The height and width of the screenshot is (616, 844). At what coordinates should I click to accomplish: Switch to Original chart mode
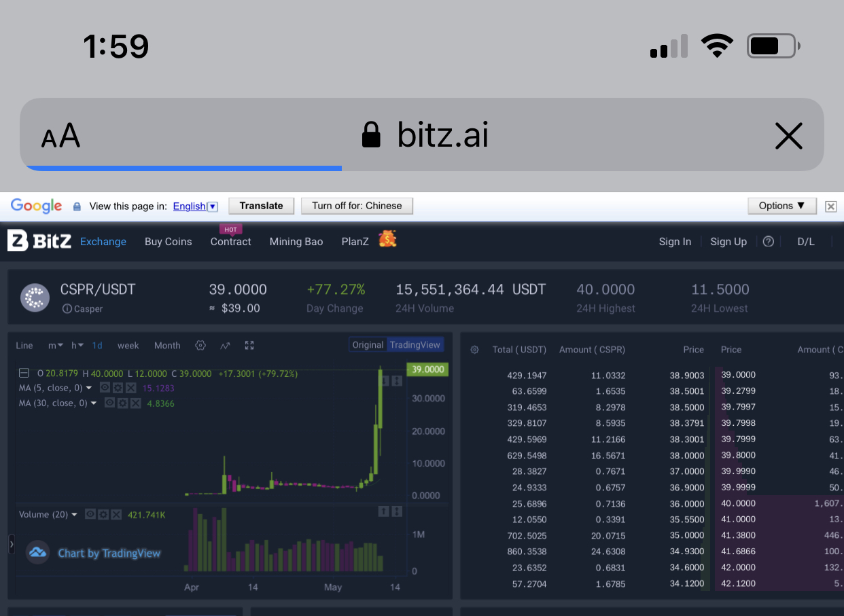click(x=368, y=345)
